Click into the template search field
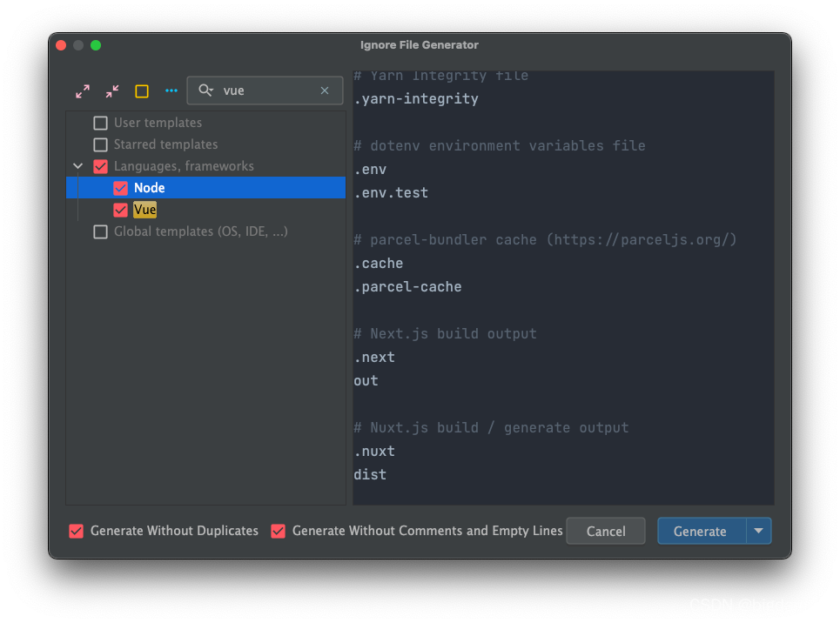The width and height of the screenshot is (840, 623). click(265, 90)
